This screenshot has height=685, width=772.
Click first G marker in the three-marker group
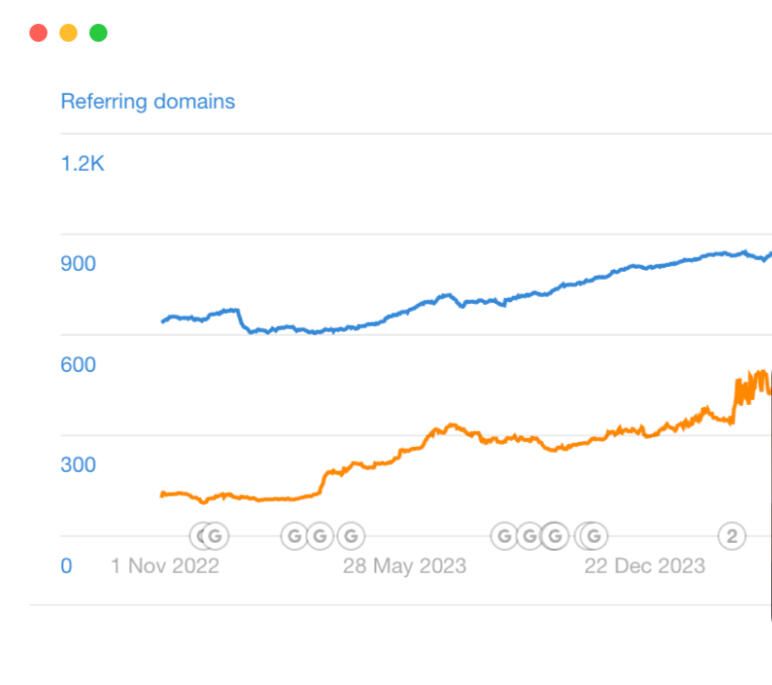(x=294, y=536)
